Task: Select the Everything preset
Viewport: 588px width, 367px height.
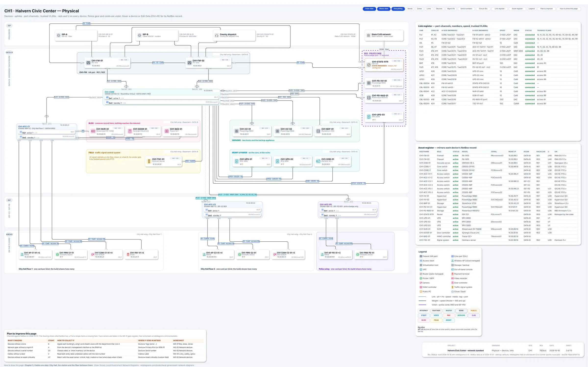Action: coord(398,9)
